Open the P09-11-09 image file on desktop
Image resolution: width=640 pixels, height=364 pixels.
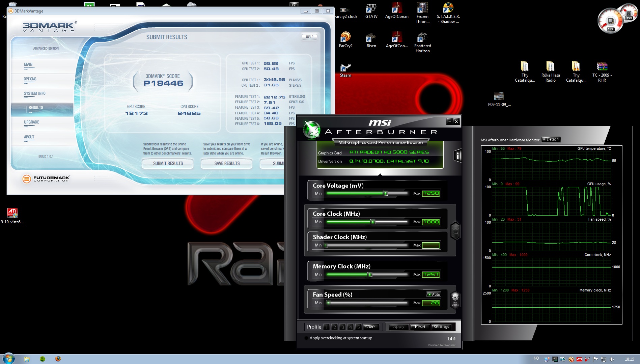coord(499,99)
